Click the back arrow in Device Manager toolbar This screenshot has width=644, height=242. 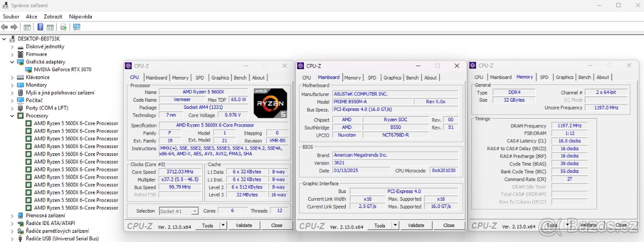pos(5,27)
